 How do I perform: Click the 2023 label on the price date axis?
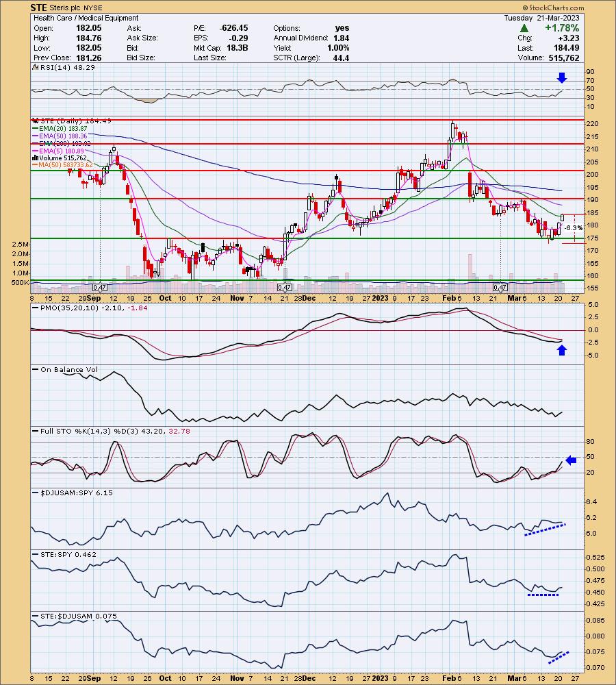click(x=381, y=298)
